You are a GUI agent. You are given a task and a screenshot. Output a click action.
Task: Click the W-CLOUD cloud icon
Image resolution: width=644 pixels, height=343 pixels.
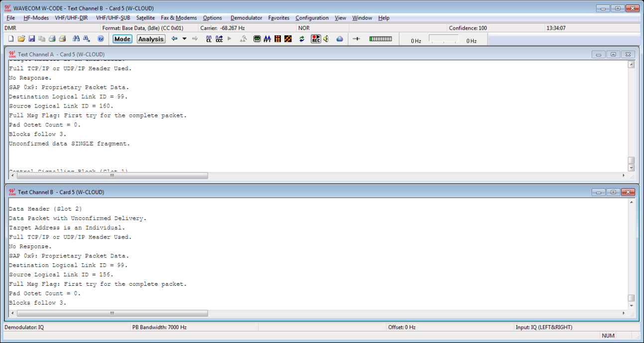(340, 39)
